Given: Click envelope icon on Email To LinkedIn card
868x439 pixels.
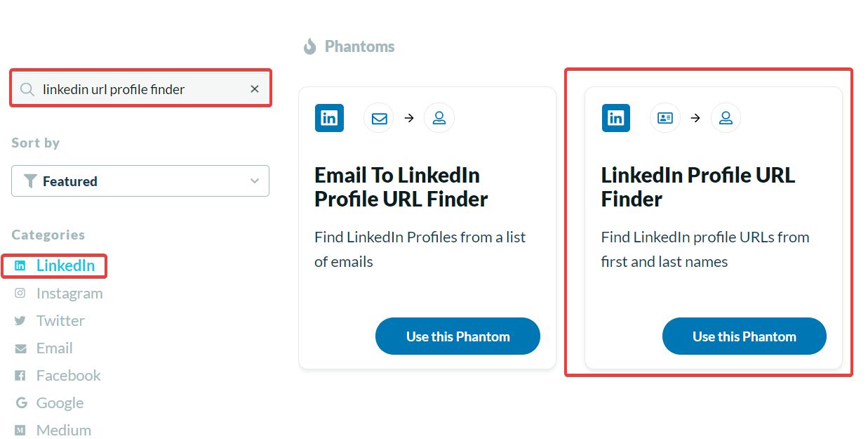Looking at the screenshot, I should (x=379, y=118).
